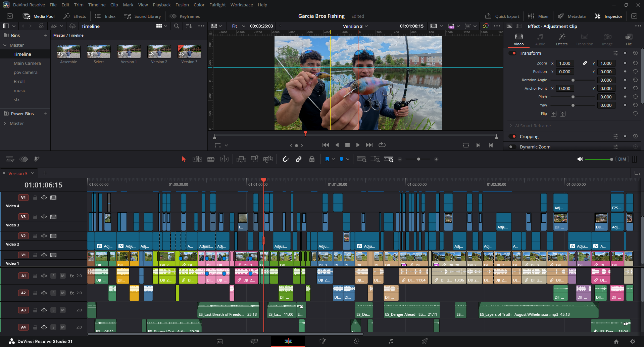Click the Custom Zoom icon

(389, 159)
